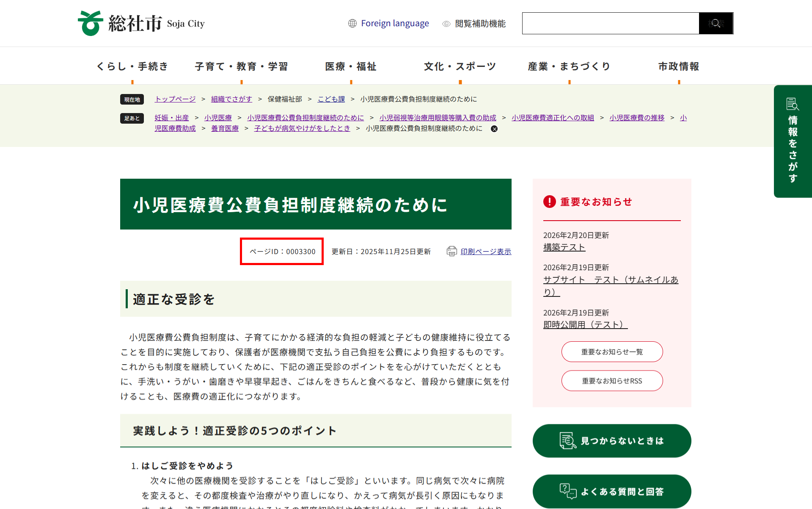Click the eye icon for 閲覧補助機能
This screenshot has width=812, height=509.
[446, 24]
